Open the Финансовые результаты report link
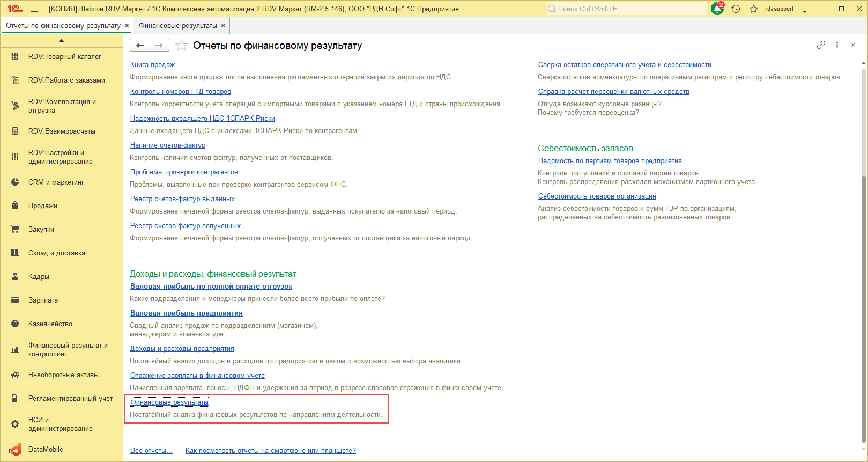 click(169, 402)
